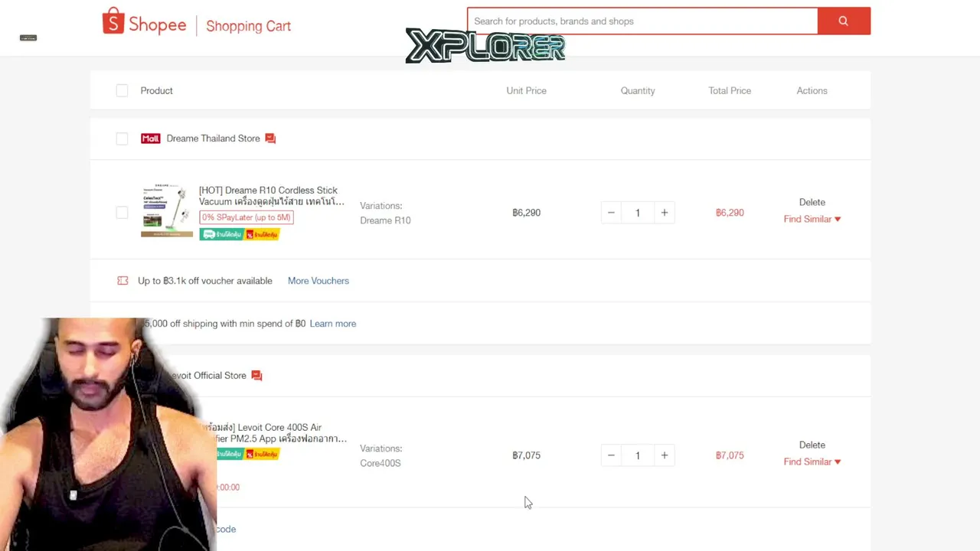Click the Dreame R10 ฿6,290 total price
This screenshot has height=551, width=980.
tap(730, 213)
